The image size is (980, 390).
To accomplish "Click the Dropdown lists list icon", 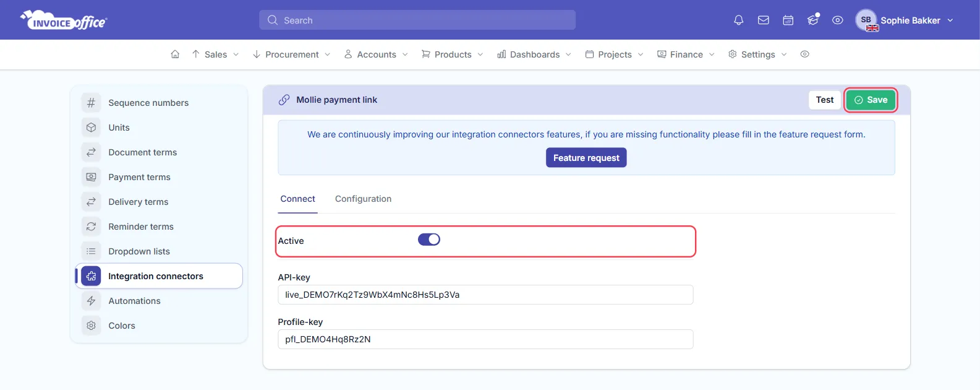I will pyautogui.click(x=91, y=251).
